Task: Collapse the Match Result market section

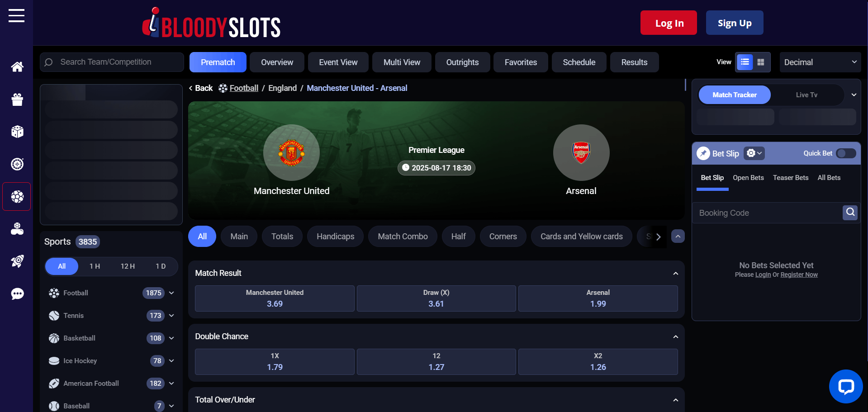Action: pos(675,273)
